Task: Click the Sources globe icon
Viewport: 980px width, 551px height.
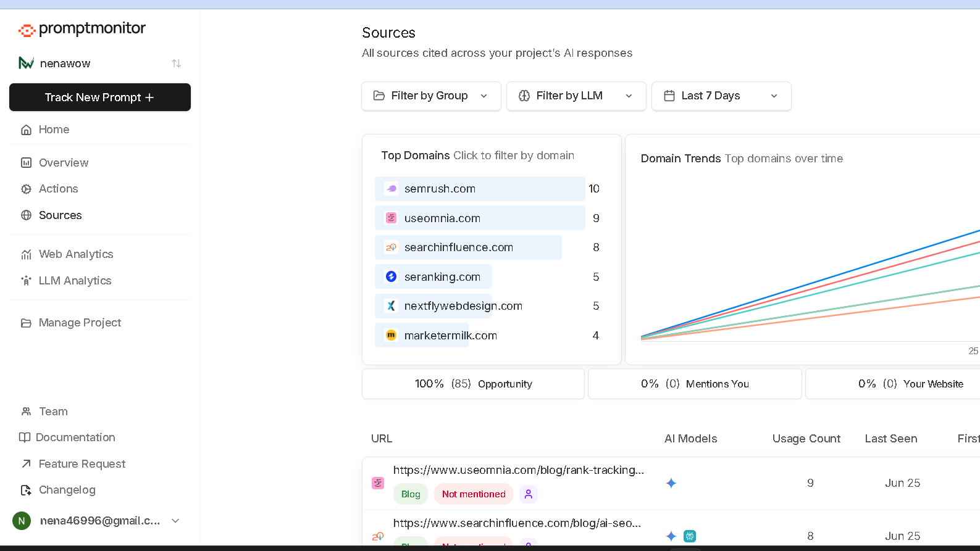Action: (26, 215)
